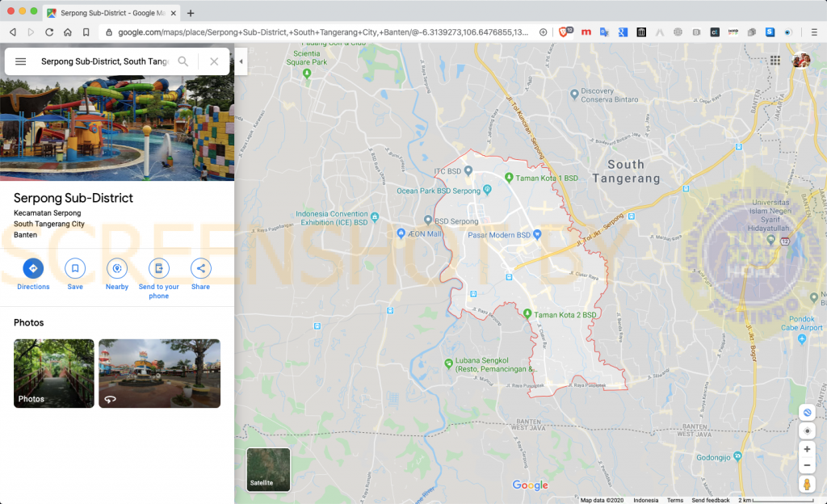Click the red 'm' extension icon

click(586, 32)
